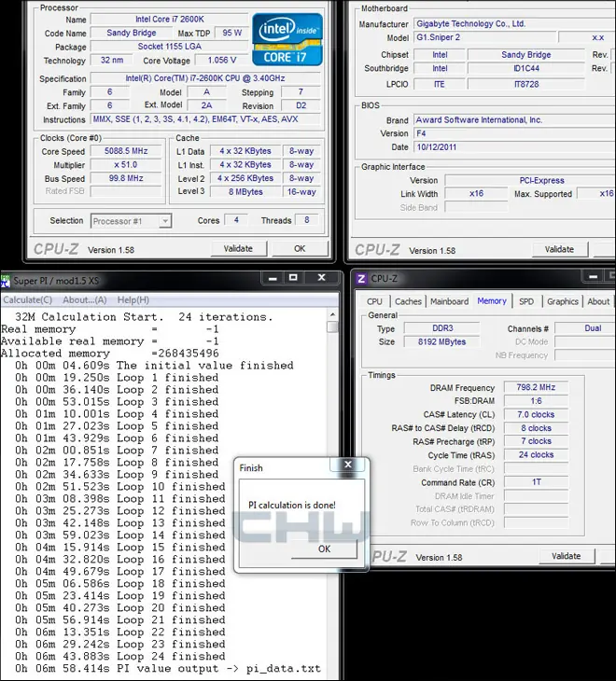
Task: Click the Command Rate value '1T'
Action: [x=536, y=482]
